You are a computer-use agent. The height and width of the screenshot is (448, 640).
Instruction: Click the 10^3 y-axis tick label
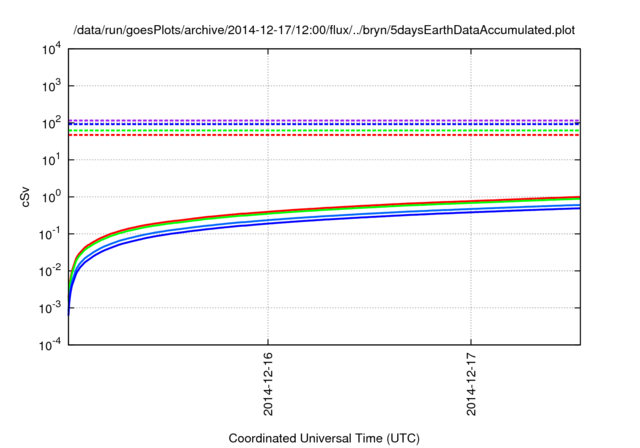coord(52,86)
